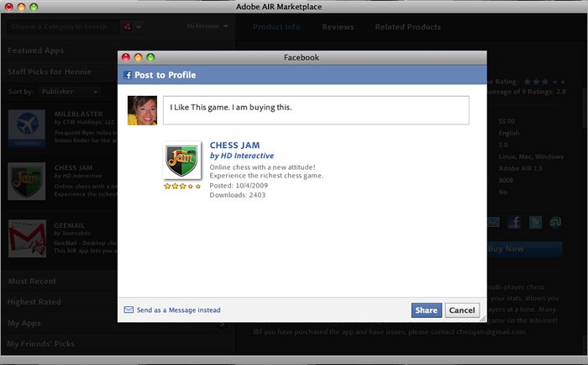This screenshot has width=588, height=365.
Task: Click CHESS JAM title in Marketplace sidebar list
Action: tap(74, 167)
